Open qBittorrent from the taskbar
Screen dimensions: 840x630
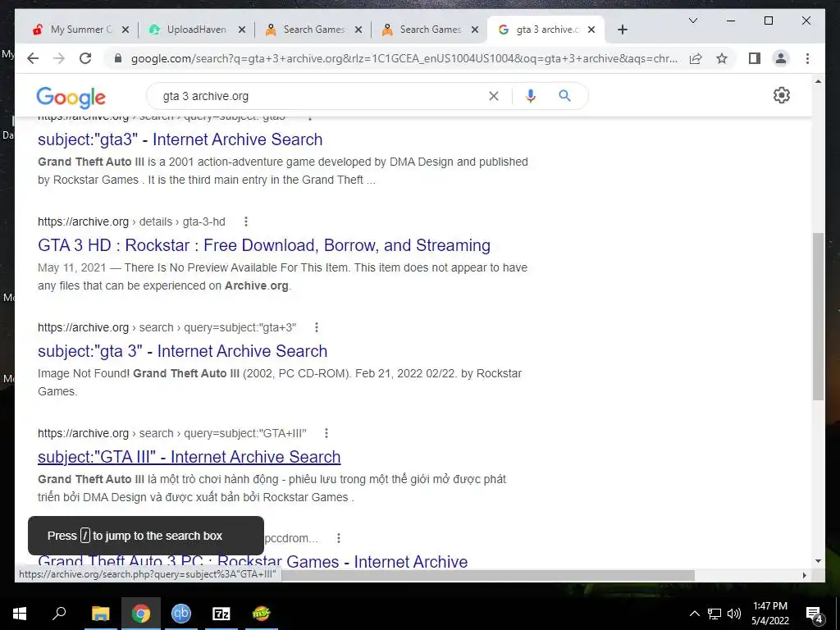[x=181, y=614]
